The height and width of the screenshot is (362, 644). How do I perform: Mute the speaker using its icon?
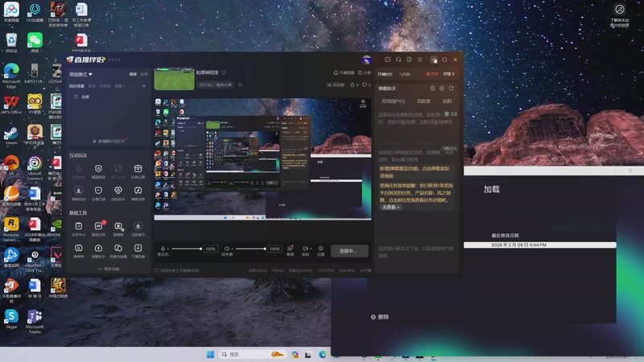click(x=226, y=249)
